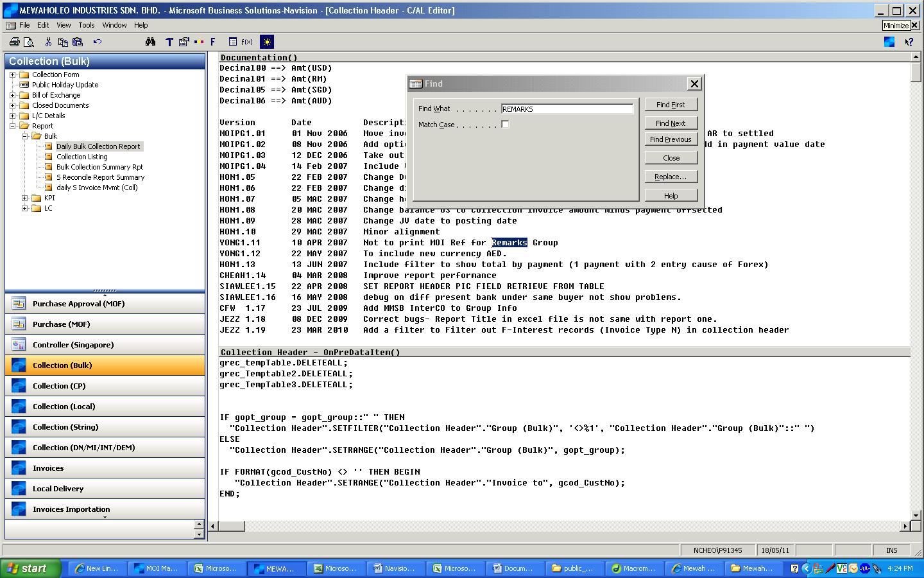The width and height of the screenshot is (924, 578).
Task: Click the Undo arrow icon
Action: click(98, 42)
